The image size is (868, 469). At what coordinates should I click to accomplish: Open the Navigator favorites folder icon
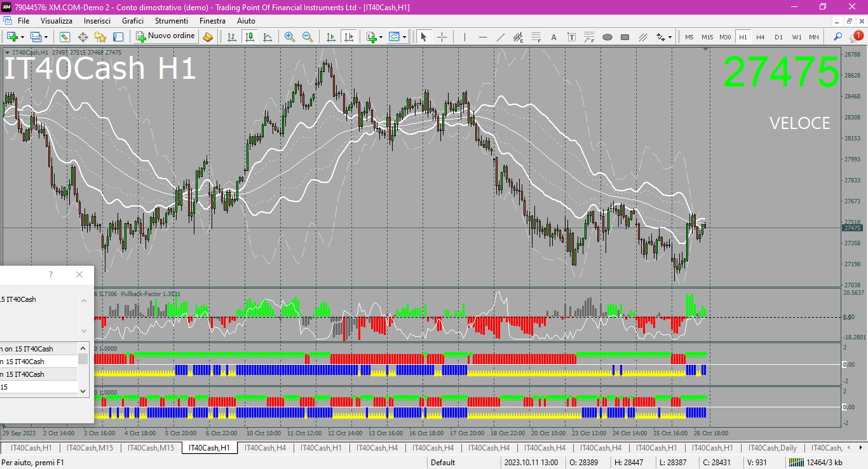(100, 37)
